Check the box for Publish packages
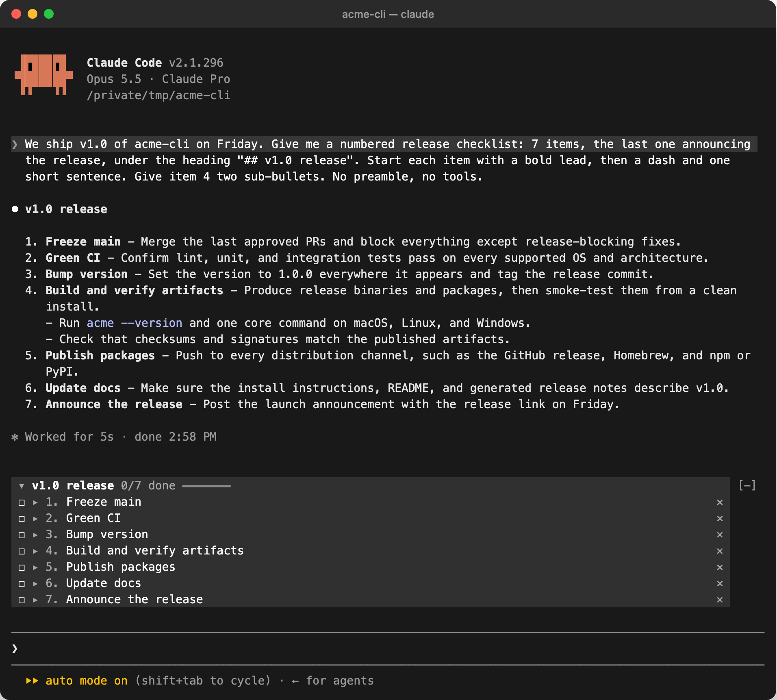 pyautogui.click(x=22, y=567)
